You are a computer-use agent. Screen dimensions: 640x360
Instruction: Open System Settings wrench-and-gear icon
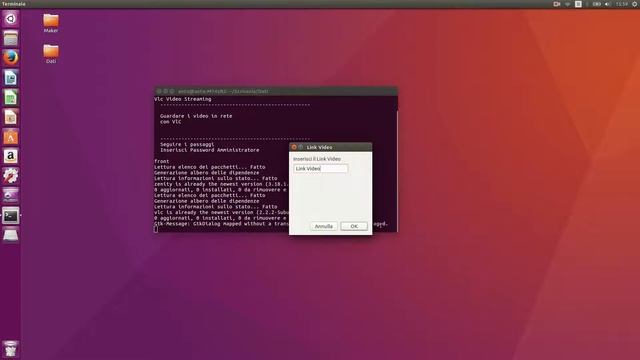coord(11,176)
